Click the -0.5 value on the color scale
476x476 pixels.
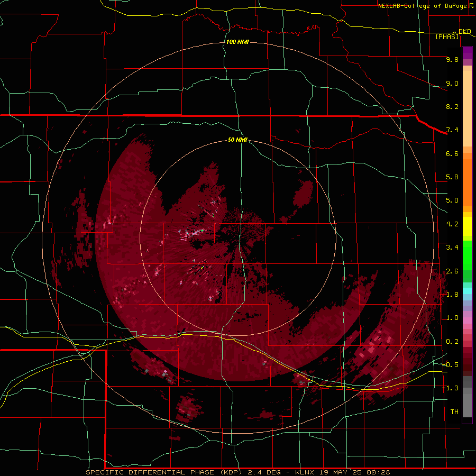click(450, 365)
